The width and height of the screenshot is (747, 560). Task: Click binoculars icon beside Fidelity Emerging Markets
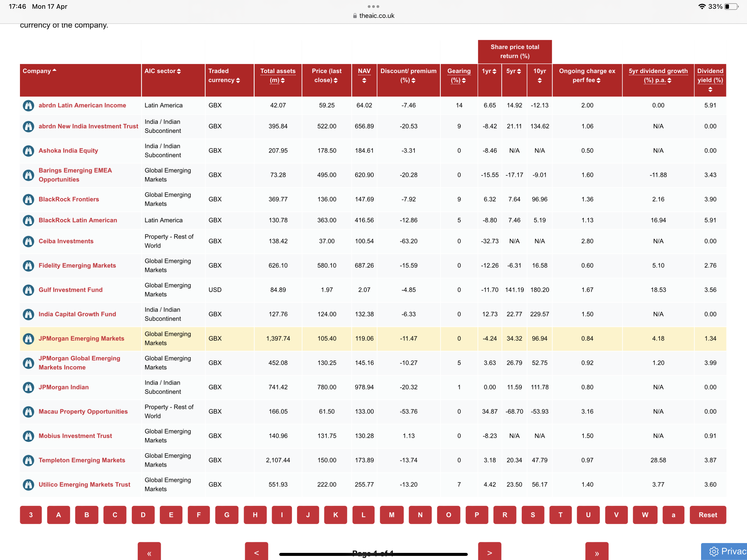coord(28,266)
